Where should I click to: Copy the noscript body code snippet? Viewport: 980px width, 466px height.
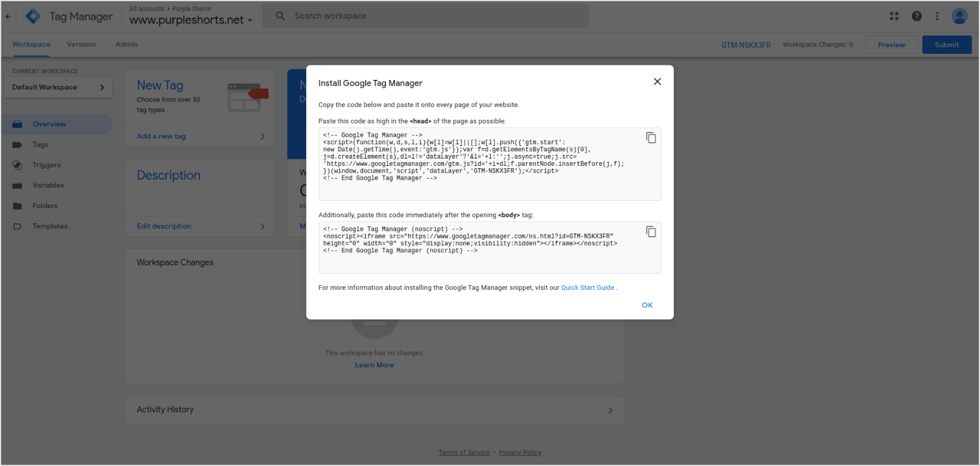click(x=651, y=232)
